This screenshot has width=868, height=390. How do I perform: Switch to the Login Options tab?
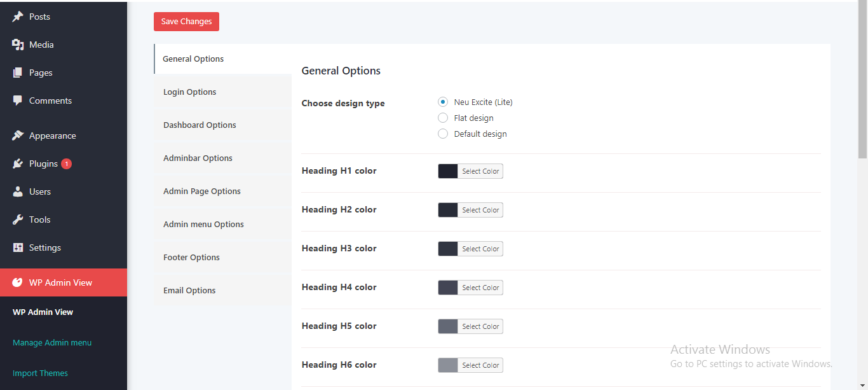tap(222, 92)
